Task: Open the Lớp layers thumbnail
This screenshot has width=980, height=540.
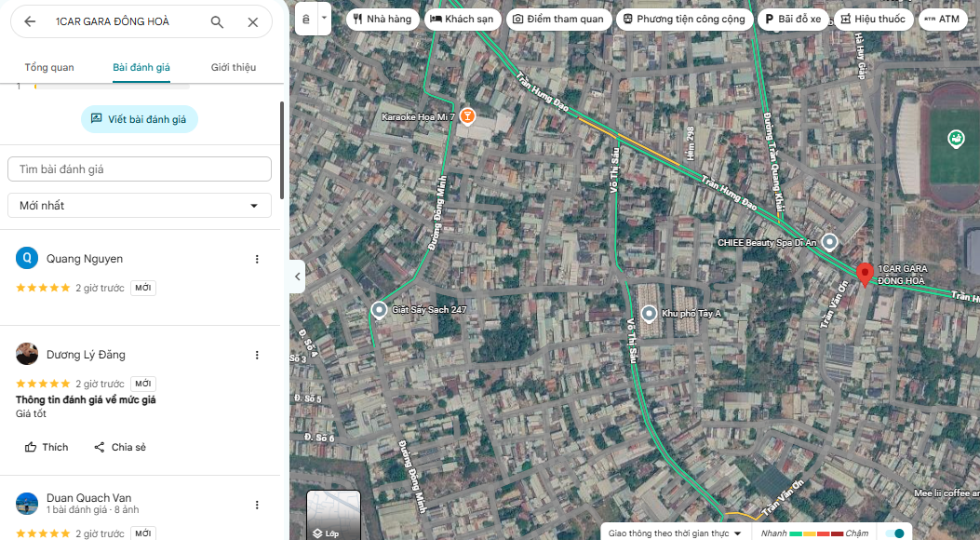Action: coord(333,515)
